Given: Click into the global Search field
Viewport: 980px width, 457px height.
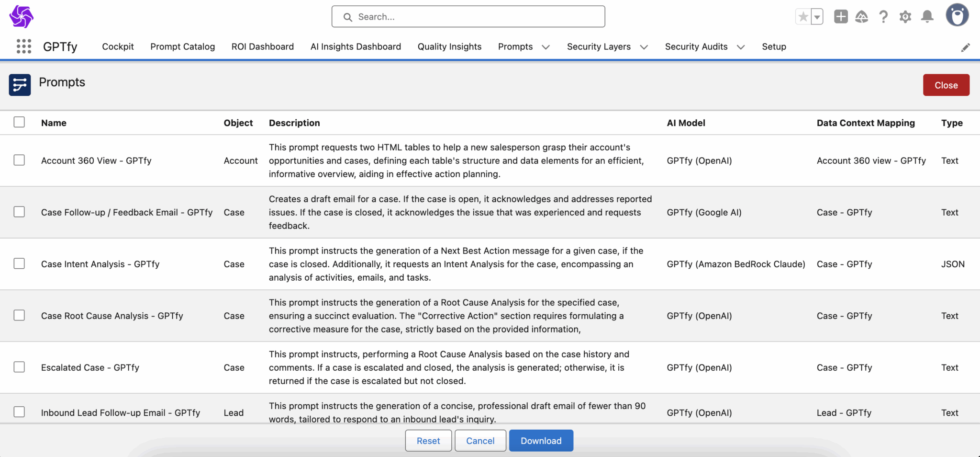Looking at the screenshot, I should tap(468, 17).
